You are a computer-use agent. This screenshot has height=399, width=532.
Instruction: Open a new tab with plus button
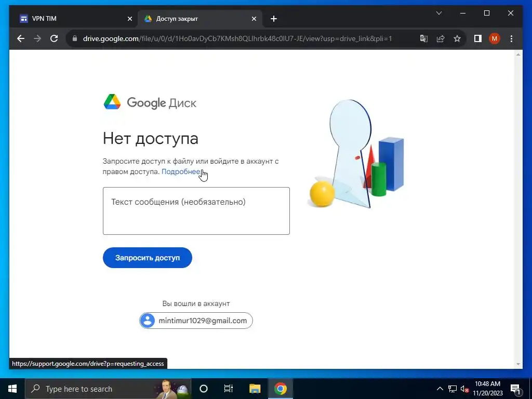coord(274,19)
